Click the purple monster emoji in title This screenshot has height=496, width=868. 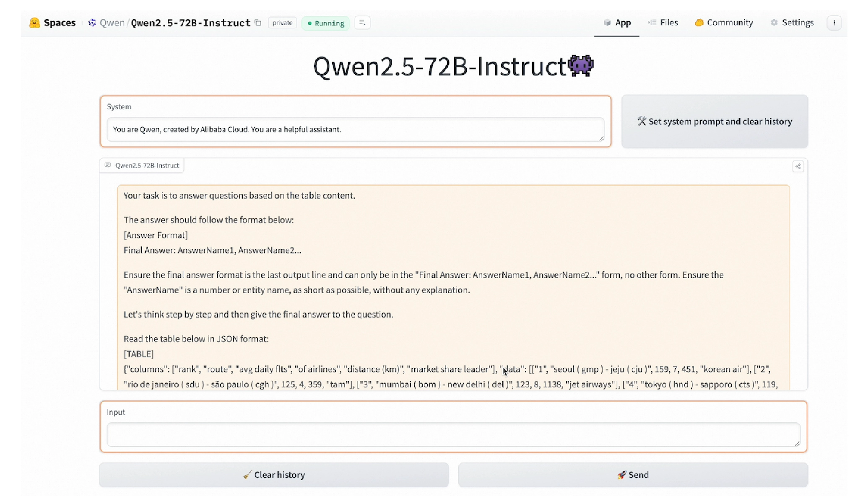coord(581,65)
